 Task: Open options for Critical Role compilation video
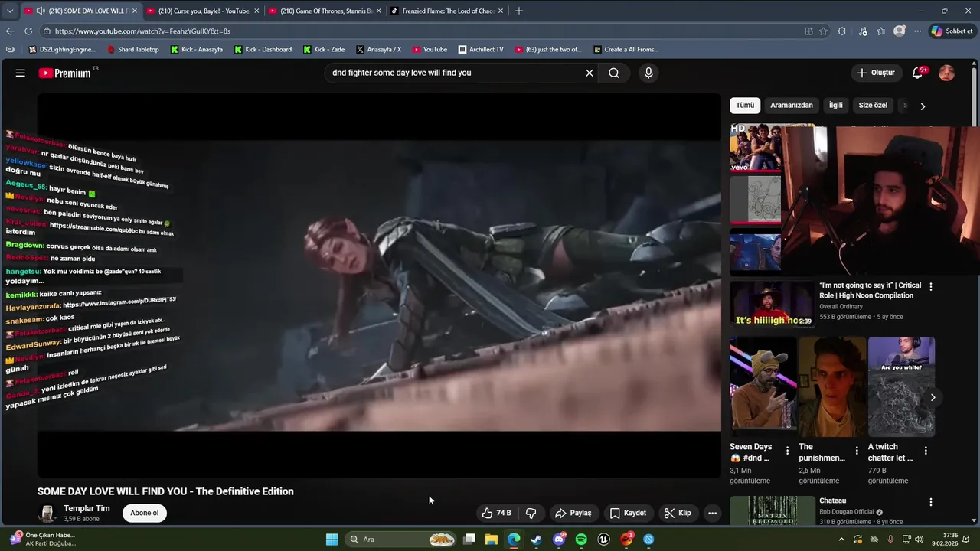931,286
